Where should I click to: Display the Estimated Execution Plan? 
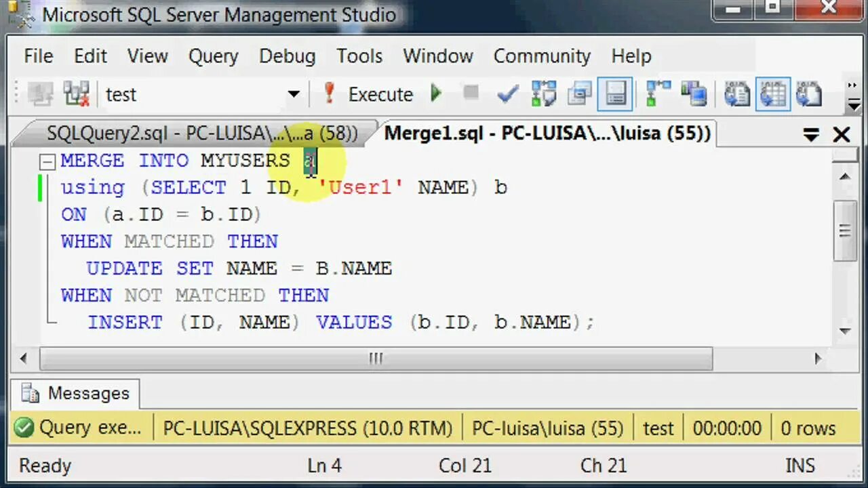pyautogui.click(x=543, y=94)
